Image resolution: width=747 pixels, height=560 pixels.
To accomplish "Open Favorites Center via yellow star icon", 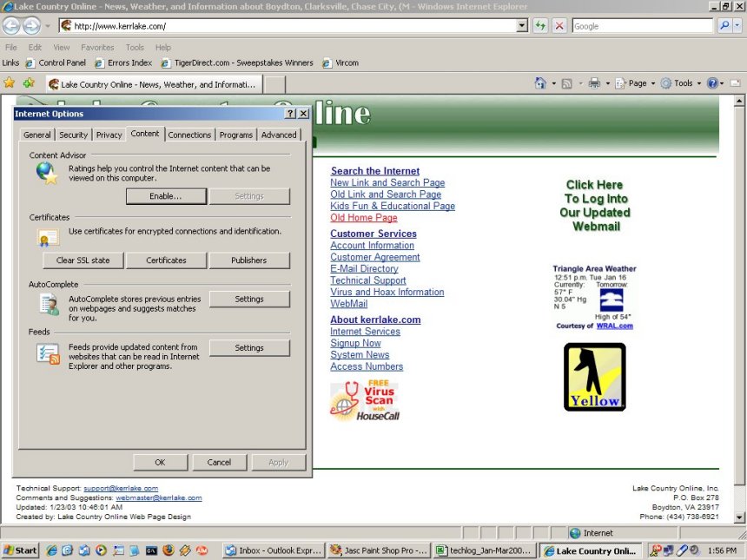I will click(9, 83).
